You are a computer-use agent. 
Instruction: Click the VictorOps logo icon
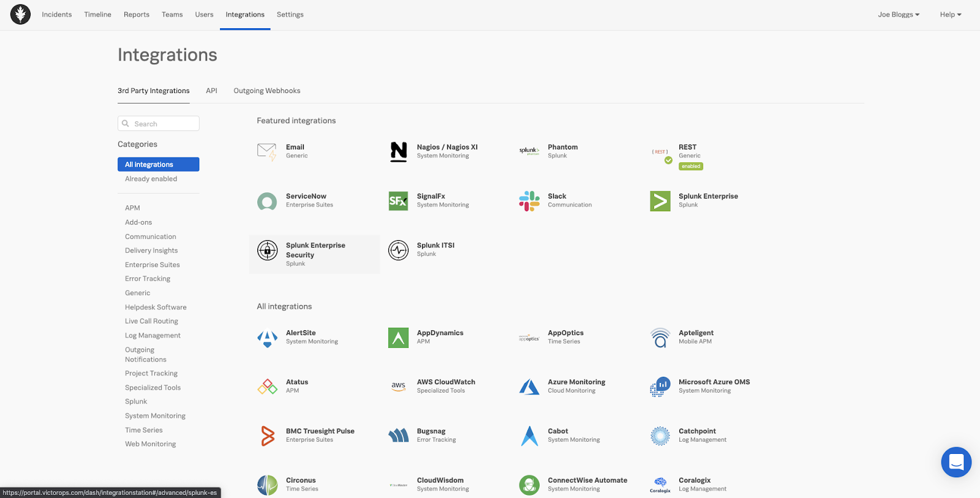click(x=20, y=14)
